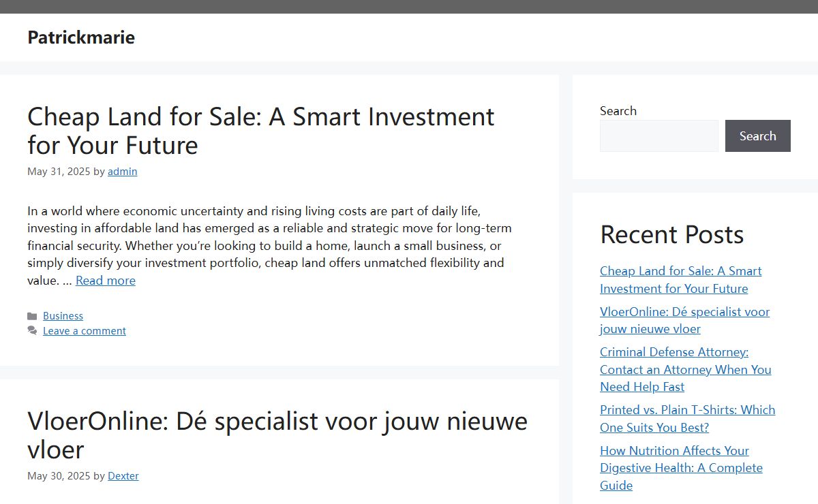Click Leave a comment link
The width and height of the screenshot is (818, 504).
pos(85,331)
